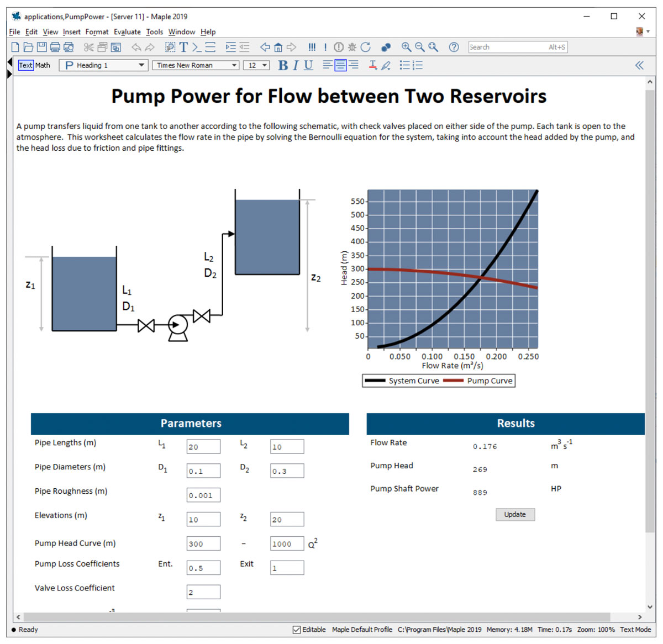The width and height of the screenshot is (663, 644).
Task: Open the help question mark icon
Action: [454, 47]
